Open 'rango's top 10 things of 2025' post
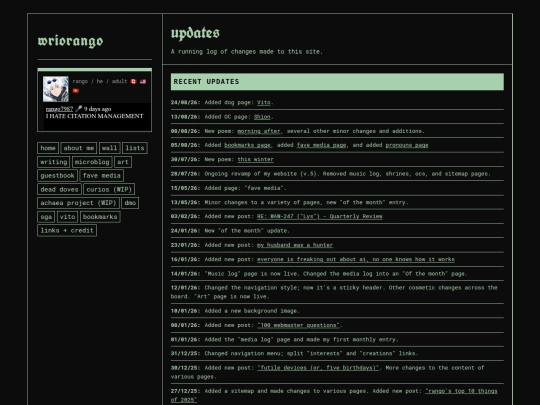The width and height of the screenshot is (540, 405). tap(461, 391)
